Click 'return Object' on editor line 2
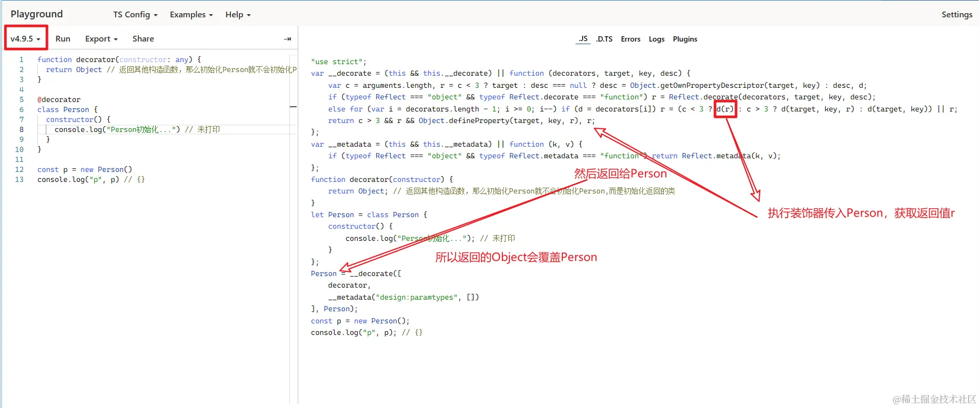 74,69
